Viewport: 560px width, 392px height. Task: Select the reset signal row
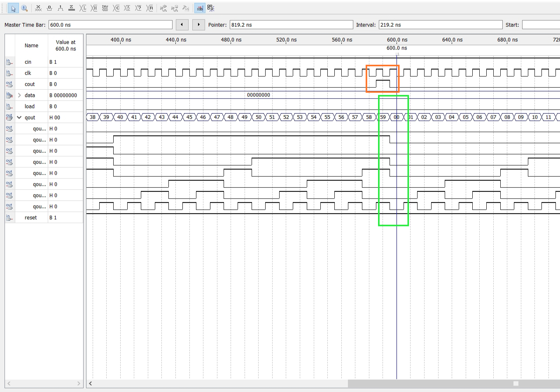pyautogui.click(x=30, y=217)
